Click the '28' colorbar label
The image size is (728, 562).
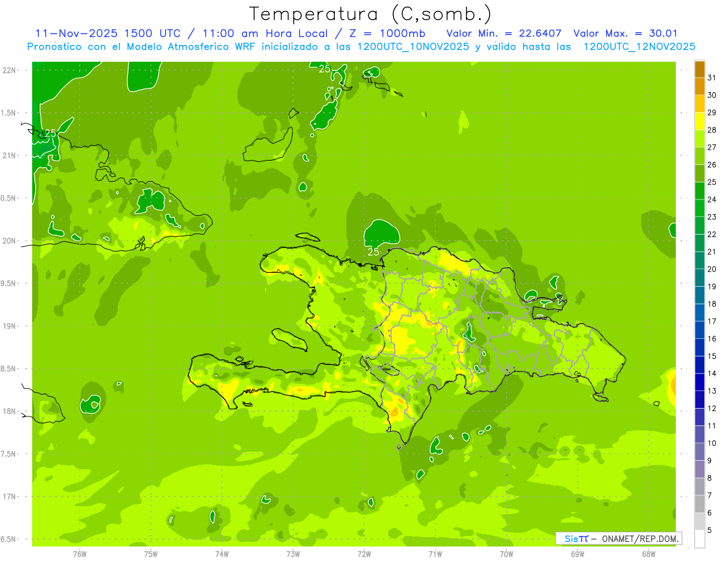point(713,130)
